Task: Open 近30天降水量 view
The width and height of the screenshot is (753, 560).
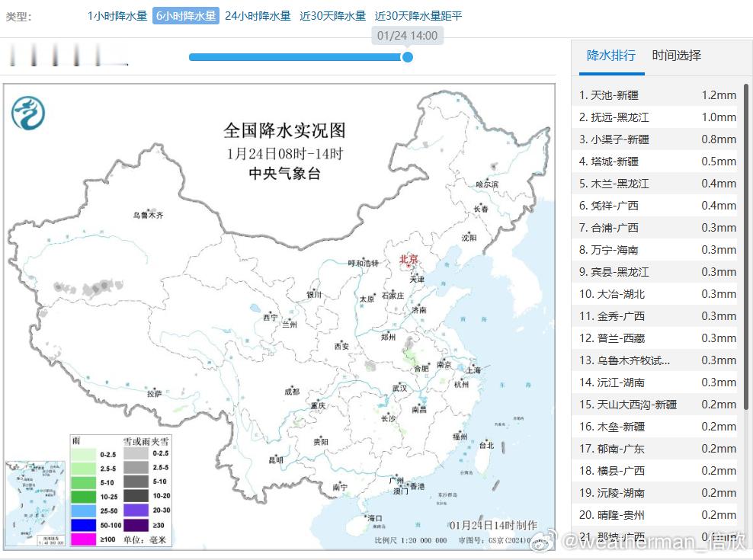Action: 333,16
